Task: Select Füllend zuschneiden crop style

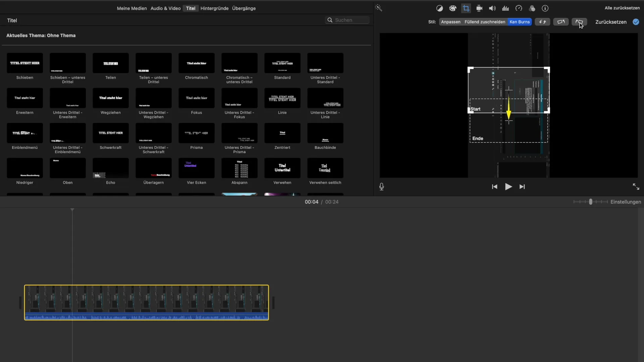Action: (x=485, y=22)
